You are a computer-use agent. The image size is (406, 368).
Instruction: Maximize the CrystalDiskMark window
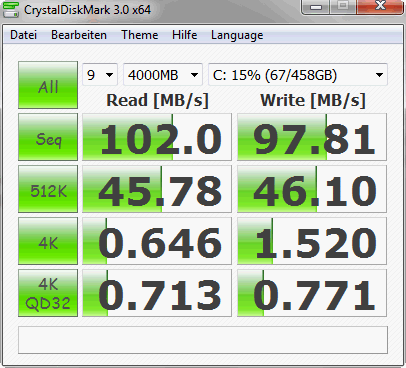[343, 7]
